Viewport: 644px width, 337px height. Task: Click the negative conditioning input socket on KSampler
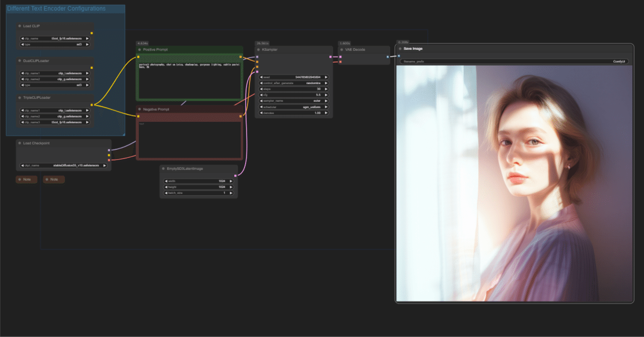tap(257, 66)
